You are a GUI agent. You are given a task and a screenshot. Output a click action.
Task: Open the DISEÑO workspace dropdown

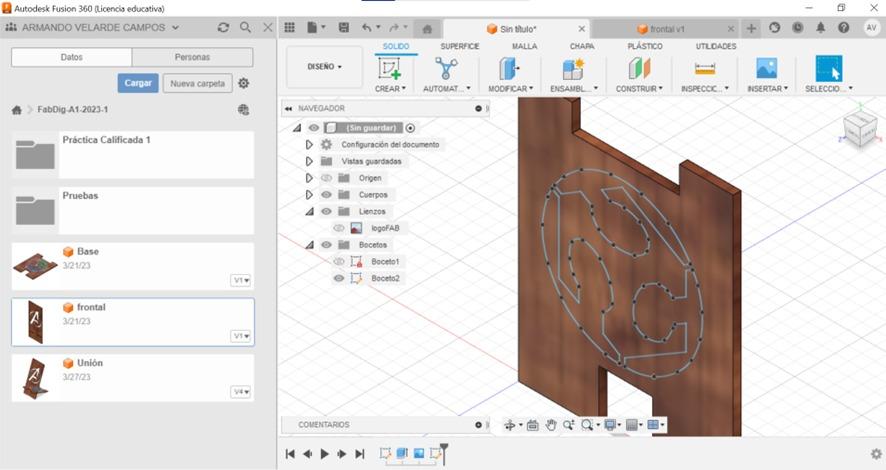pyautogui.click(x=324, y=67)
